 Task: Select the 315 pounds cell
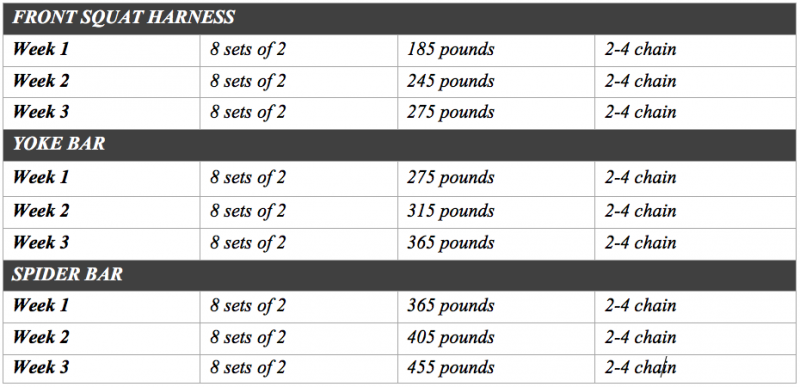pyautogui.click(x=496, y=212)
